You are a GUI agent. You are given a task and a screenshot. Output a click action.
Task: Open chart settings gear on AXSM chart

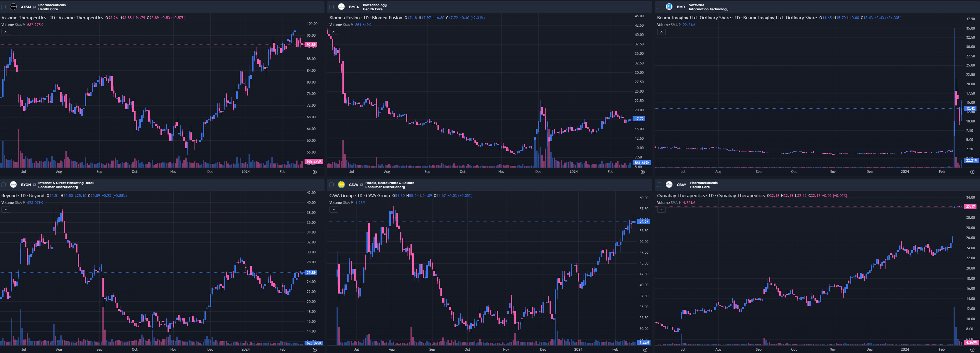coord(315,172)
